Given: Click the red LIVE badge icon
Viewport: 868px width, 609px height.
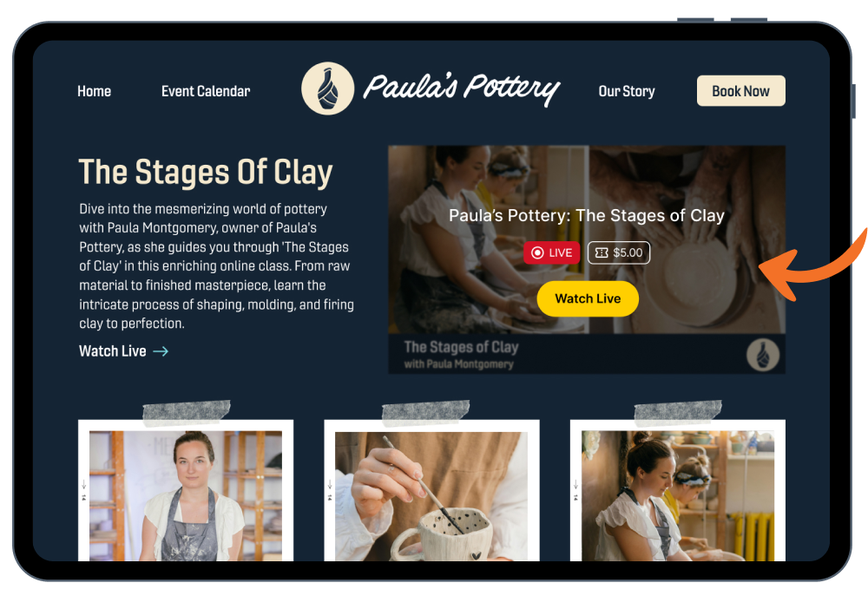Looking at the screenshot, I should (537, 252).
